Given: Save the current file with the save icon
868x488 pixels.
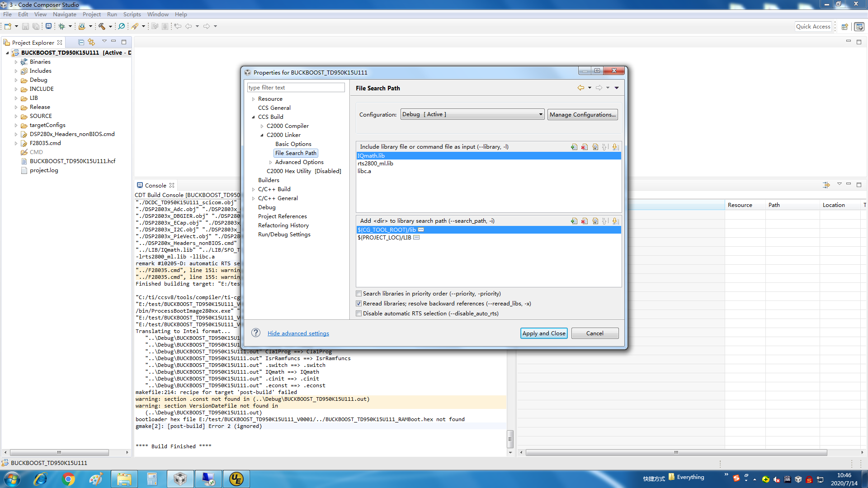Looking at the screenshot, I should click(x=25, y=26).
